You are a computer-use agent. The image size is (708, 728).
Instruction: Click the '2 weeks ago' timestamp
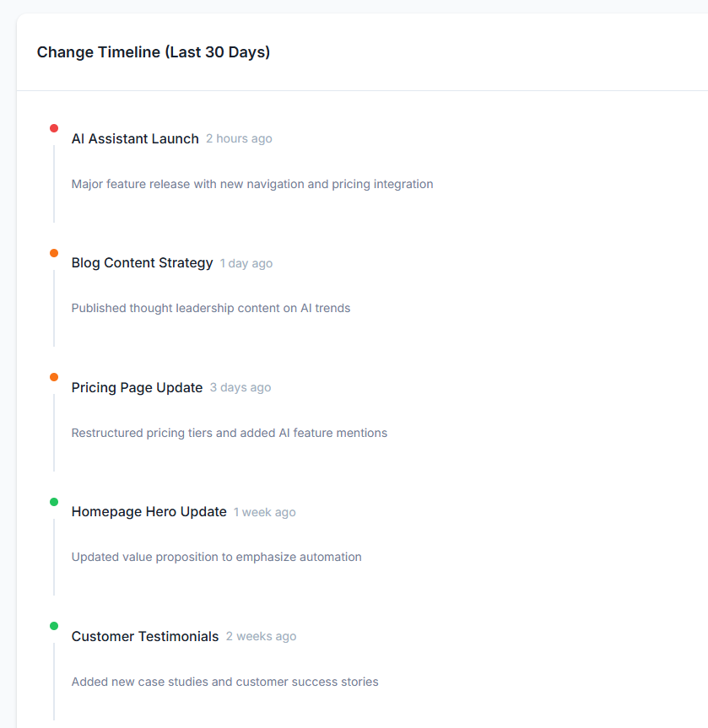(261, 637)
